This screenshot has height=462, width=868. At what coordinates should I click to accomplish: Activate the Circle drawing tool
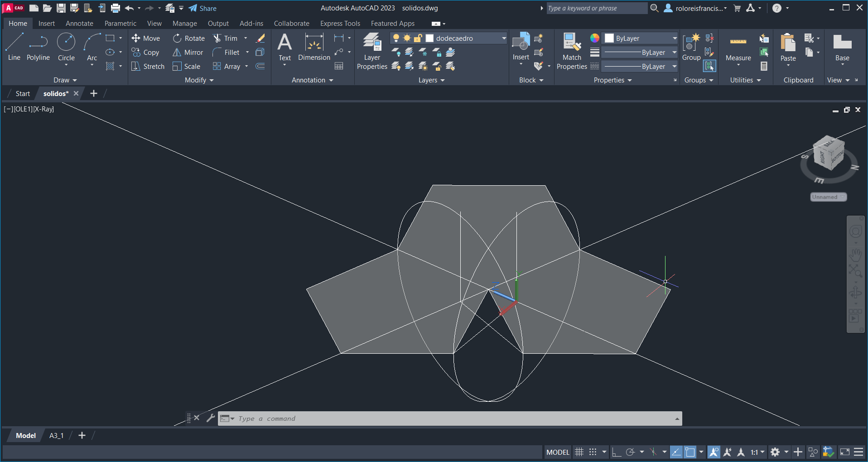[x=66, y=47]
